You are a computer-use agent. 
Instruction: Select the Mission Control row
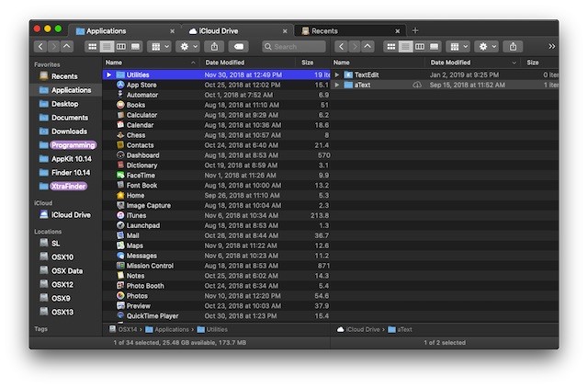217,266
